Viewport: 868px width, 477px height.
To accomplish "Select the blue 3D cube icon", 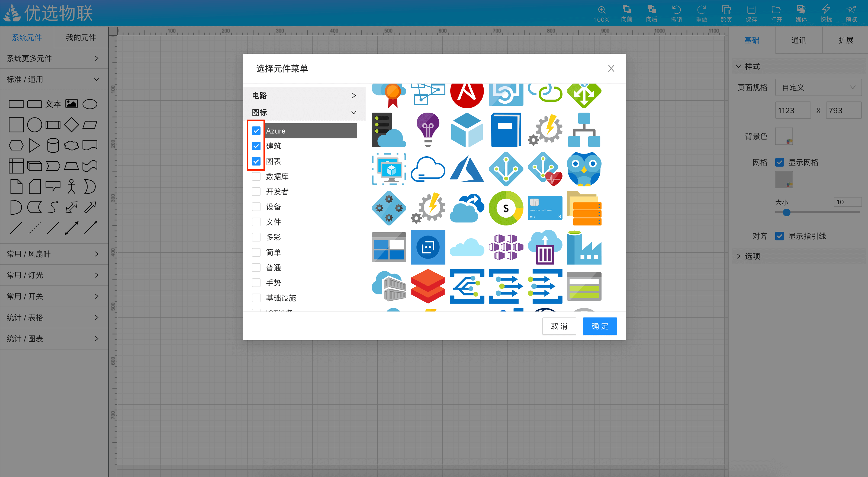I will [x=467, y=130].
